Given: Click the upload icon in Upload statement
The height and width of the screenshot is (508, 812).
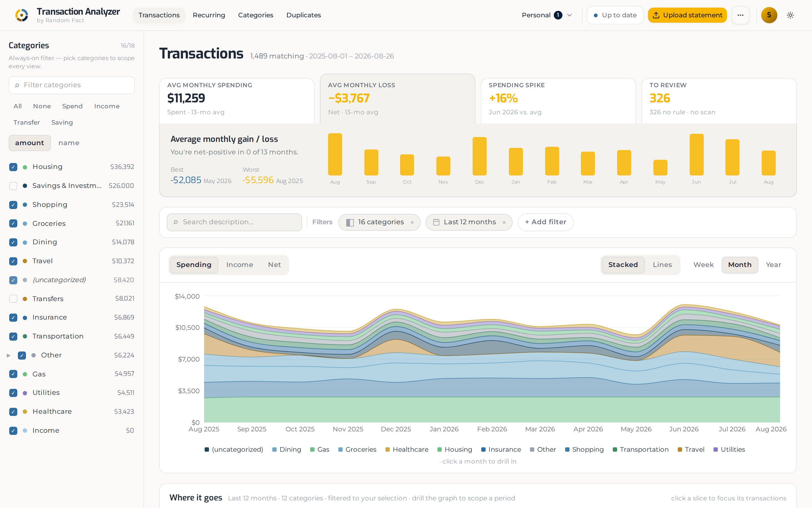Looking at the screenshot, I should pyautogui.click(x=656, y=15).
